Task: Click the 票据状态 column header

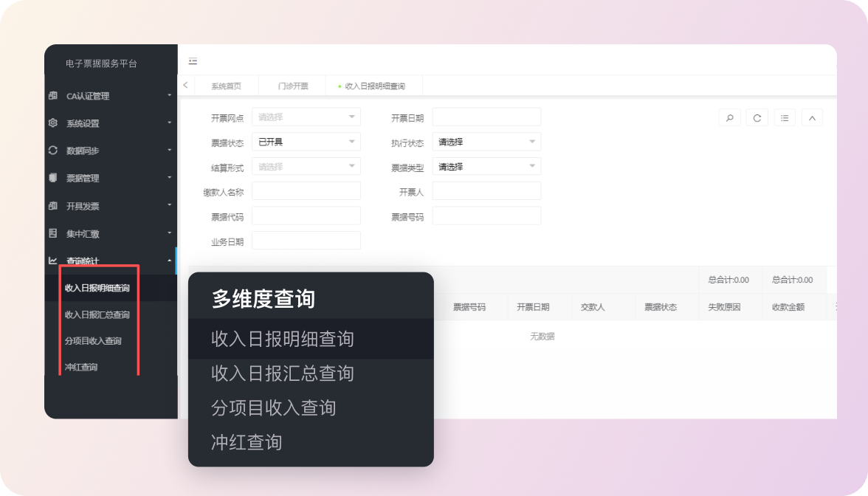Action: (x=661, y=307)
